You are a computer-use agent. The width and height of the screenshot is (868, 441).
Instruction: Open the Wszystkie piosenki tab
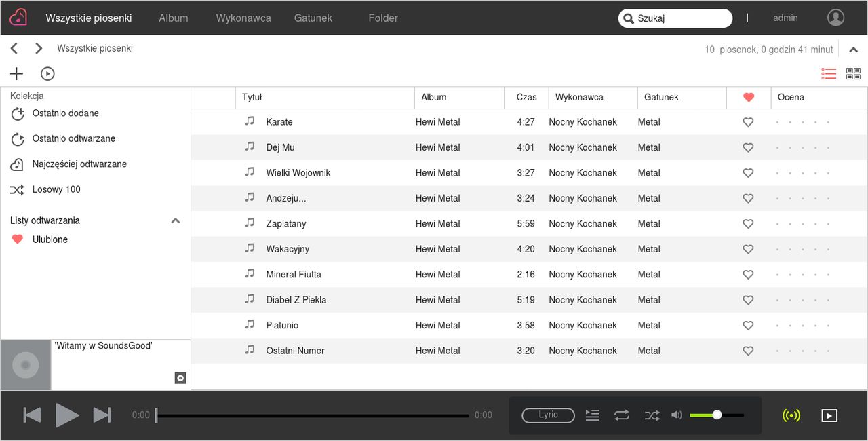(x=89, y=18)
